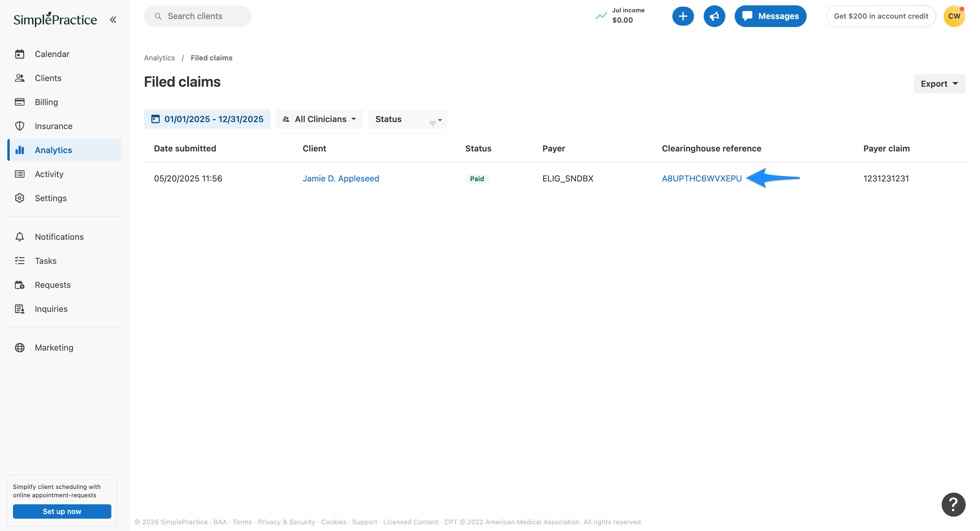The image size is (980, 531).
Task: Click the Requests calendar-plus icon
Action: click(x=20, y=285)
